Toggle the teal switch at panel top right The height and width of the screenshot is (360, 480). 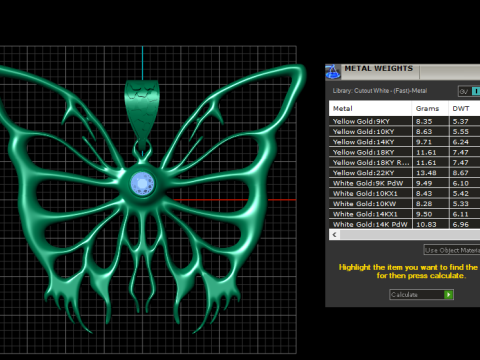click(476, 91)
